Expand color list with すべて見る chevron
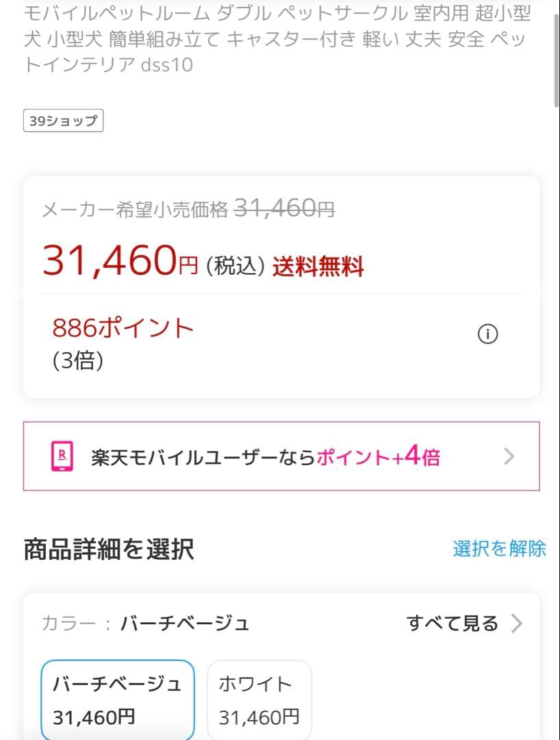This screenshot has width=560, height=740. point(517,624)
